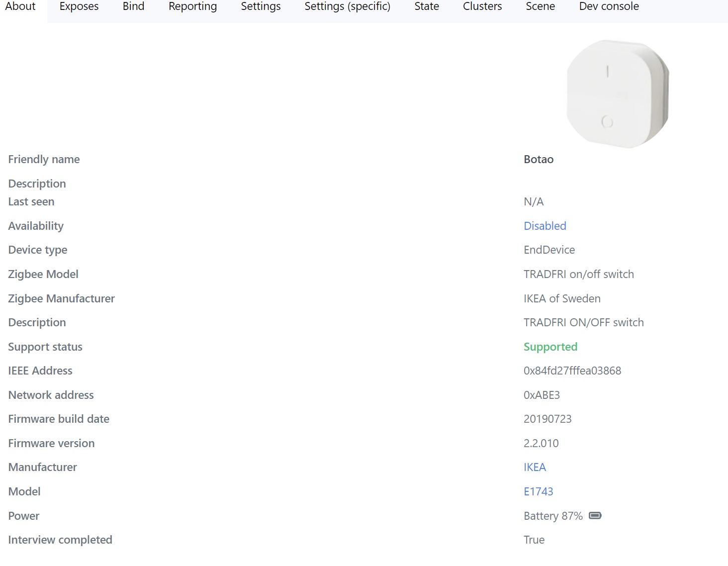Viewport: 728px width, 566px height.
Task: Click the Supported status text
Action: 550,347
